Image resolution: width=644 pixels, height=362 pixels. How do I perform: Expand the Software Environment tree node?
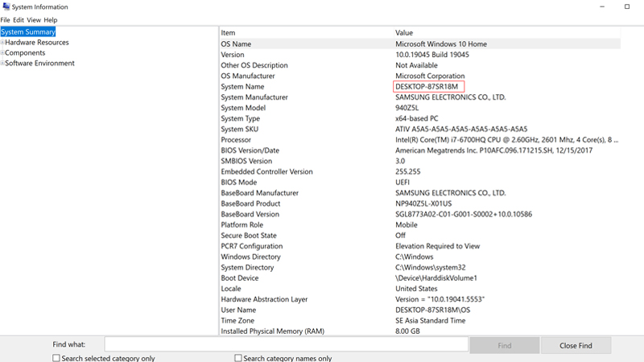(x=2, y=64)
